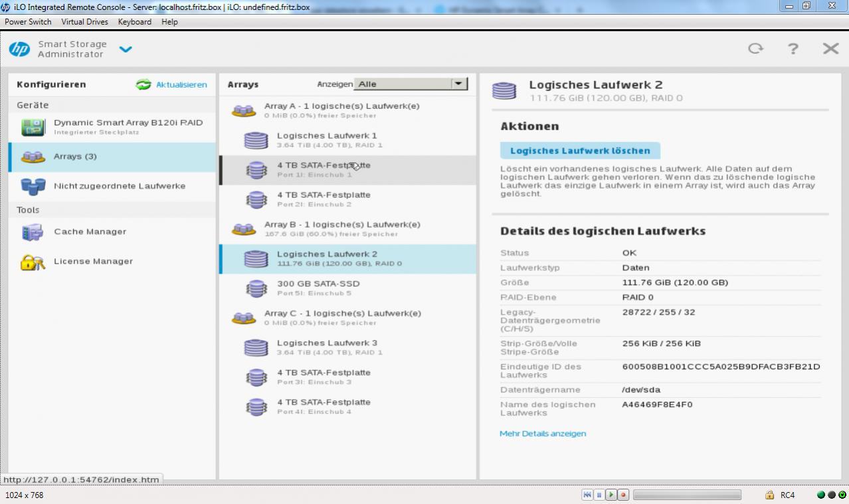Click the Port 1I Einschub 1 drive icon
The image size is (849, 504).
coord(256,170)
